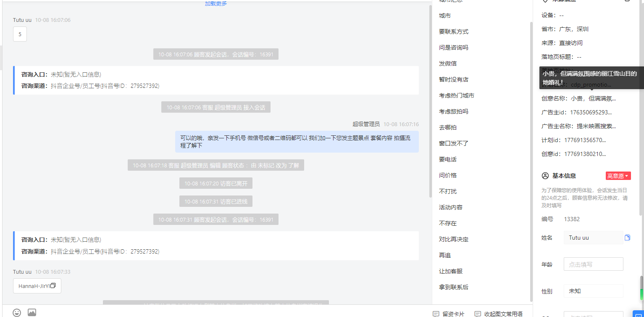Click the copy icon beside the Tutu uu name field

tap(627, 238)
